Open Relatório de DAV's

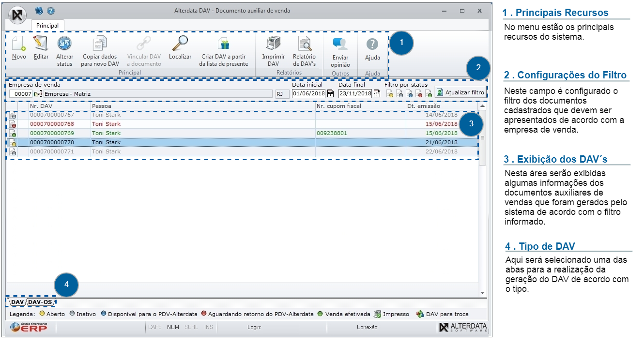pyautogui.click(x=304, y=45)
